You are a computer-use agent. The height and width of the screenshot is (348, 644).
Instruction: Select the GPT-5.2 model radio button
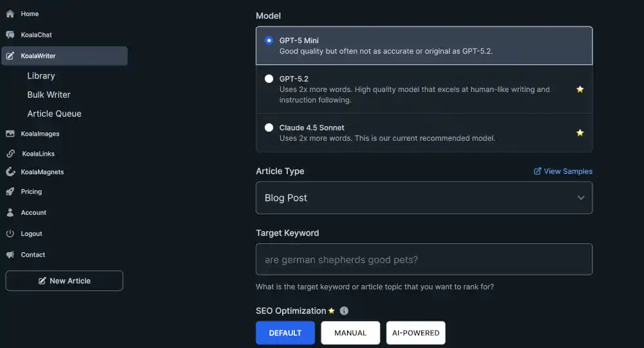[x=269, y=78]
